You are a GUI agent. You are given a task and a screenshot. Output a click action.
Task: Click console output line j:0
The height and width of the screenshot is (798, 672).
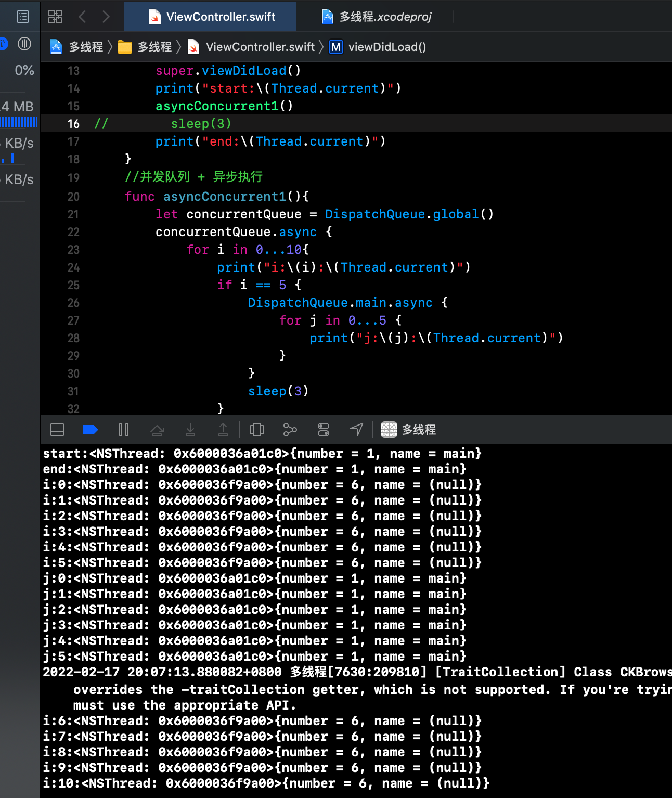(254, 578)
